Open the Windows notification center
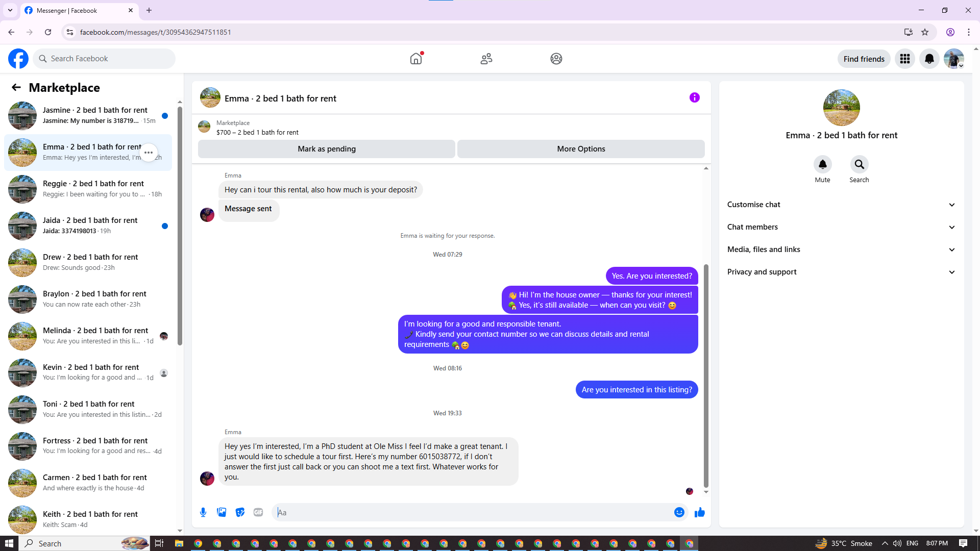Image resolution: width=980 pixels, height=551 pixels. pos(963,543)
